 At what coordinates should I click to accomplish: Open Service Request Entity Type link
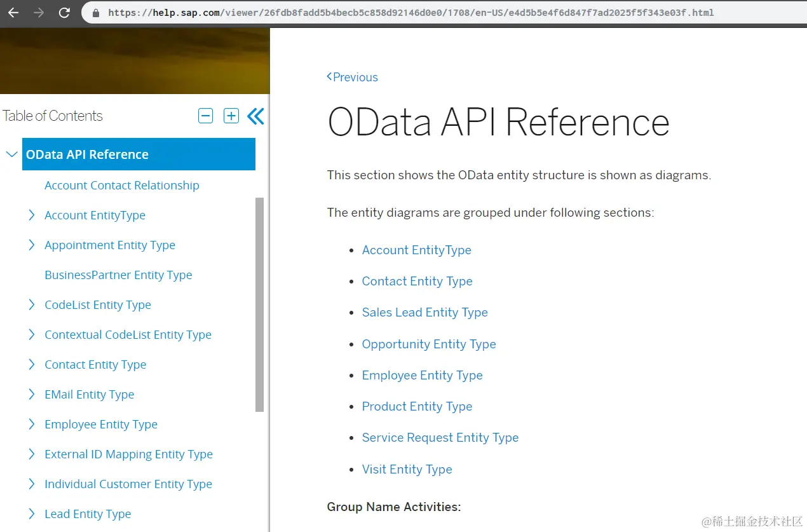pos(440,438)
